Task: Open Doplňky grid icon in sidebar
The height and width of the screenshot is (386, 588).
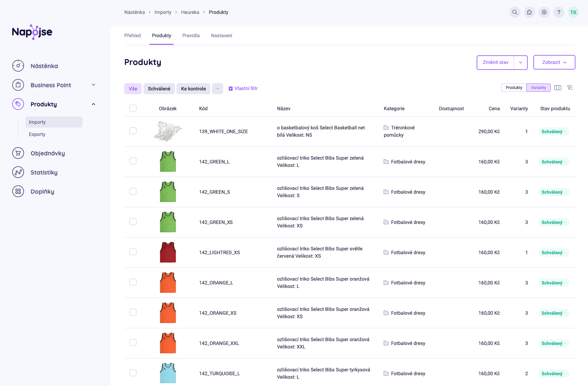Action: (18, 191)
